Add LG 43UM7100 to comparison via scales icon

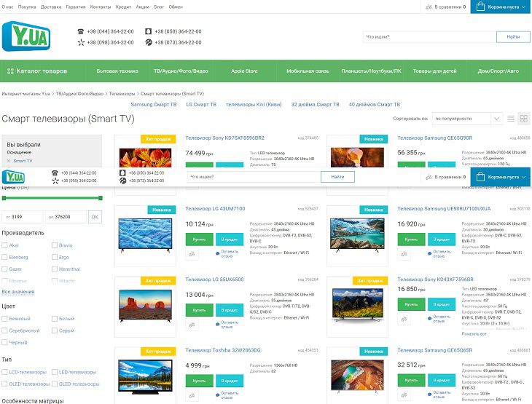coord(193,254)
